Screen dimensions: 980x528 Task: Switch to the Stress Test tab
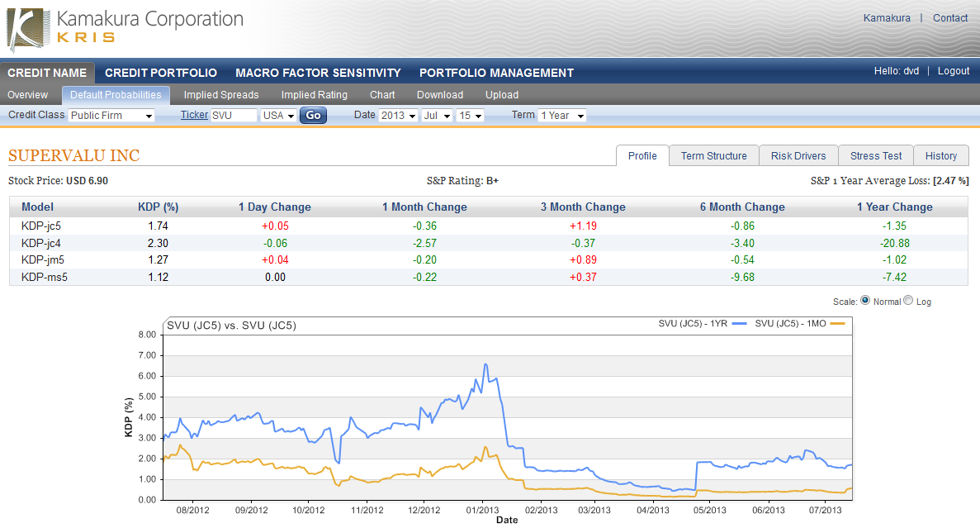(876, 156)
